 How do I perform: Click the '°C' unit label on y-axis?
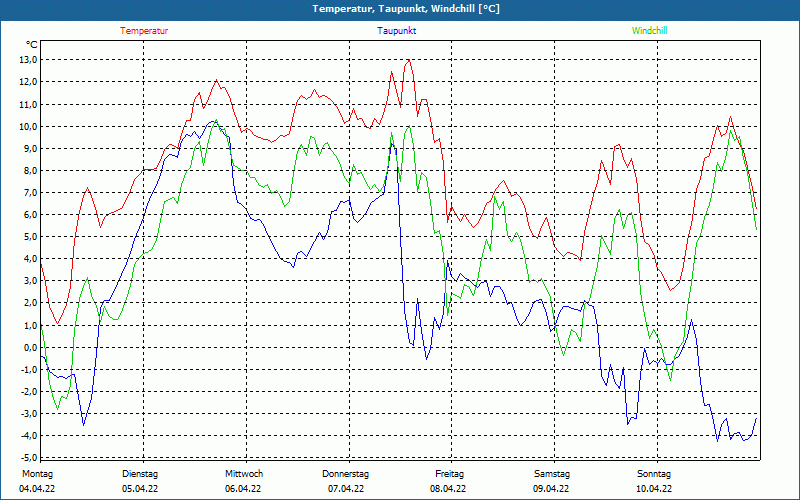32,45
